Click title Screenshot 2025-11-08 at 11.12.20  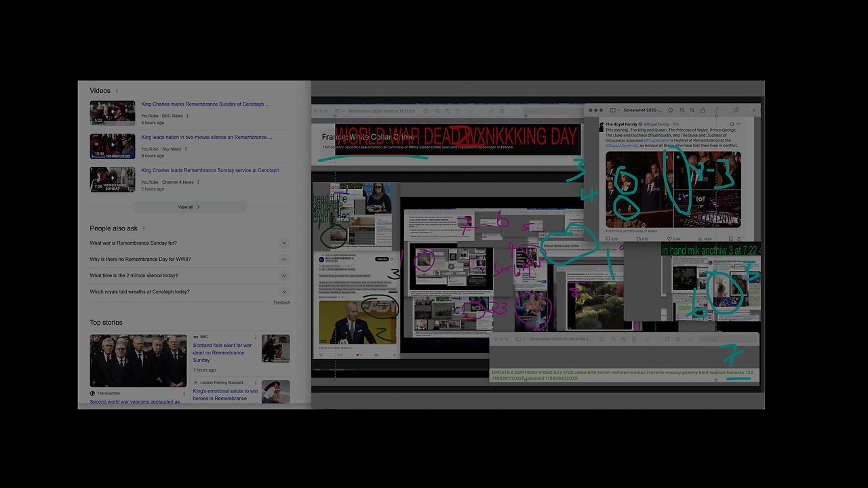coord(381,111)
